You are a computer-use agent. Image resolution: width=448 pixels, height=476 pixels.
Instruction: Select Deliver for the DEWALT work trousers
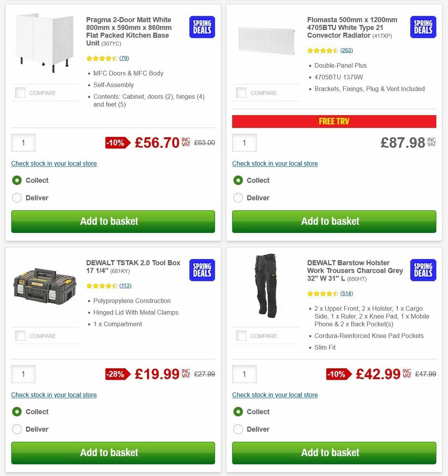click(238, 429)
